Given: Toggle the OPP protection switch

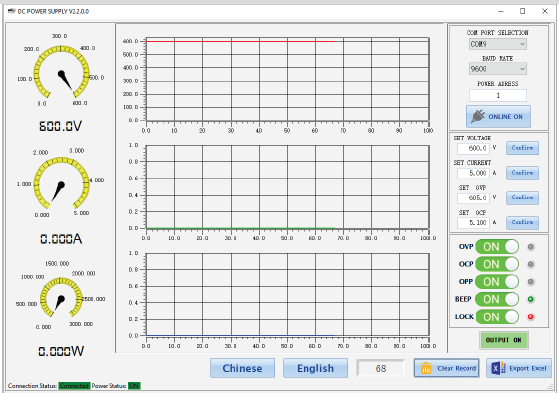Looking at the screenshot, I should (x=497, y=282).
